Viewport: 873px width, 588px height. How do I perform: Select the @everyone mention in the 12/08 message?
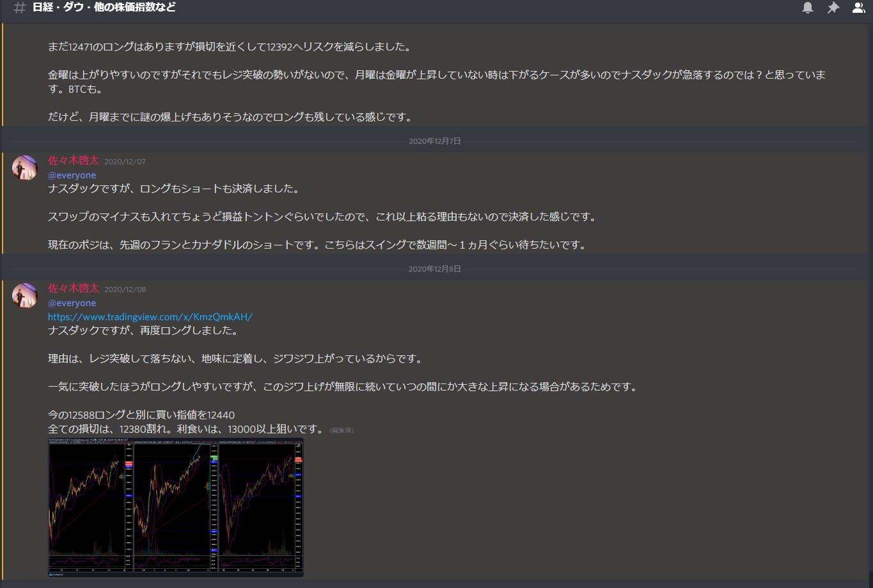click(72, 303)
